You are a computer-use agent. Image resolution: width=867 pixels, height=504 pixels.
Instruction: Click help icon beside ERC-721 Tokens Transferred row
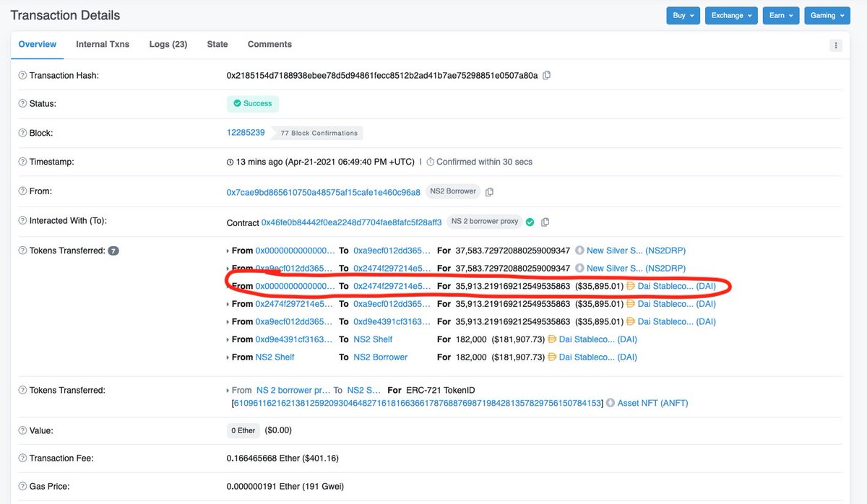(22, 391)
